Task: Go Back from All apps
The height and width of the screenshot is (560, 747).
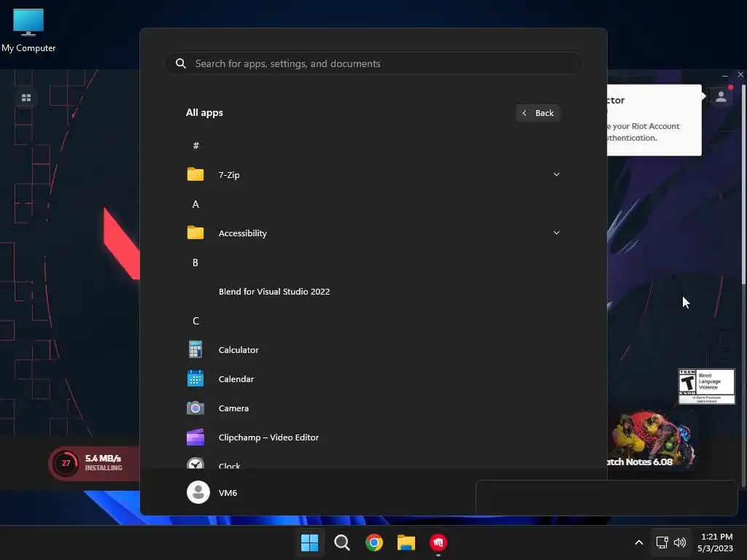Action: [x=538, y=113]
